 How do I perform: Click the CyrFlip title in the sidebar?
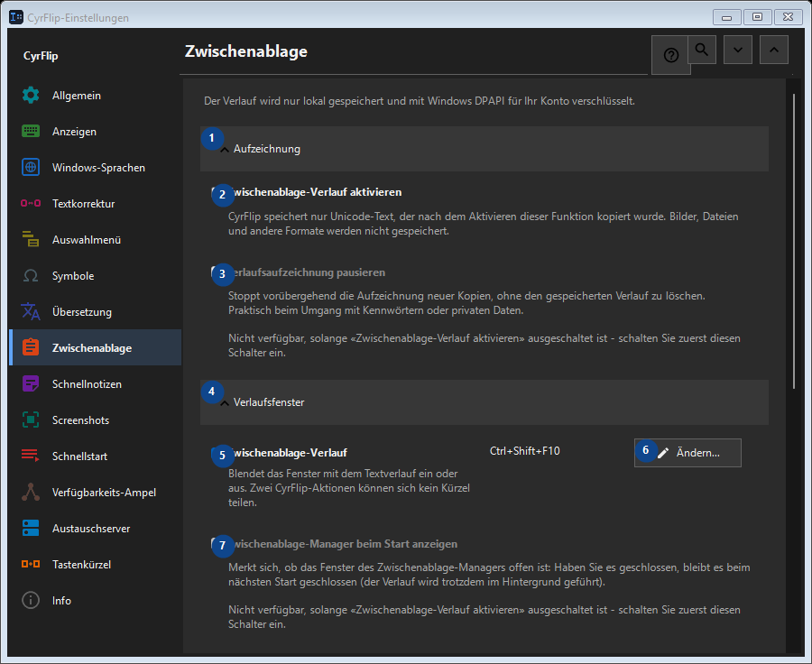(x=41, y=56)
